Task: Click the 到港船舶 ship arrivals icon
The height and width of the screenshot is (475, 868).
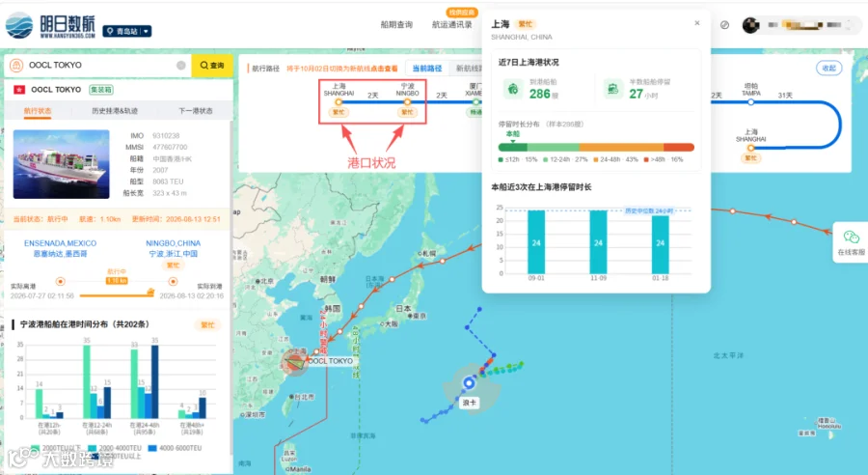Action: (513, 89)
